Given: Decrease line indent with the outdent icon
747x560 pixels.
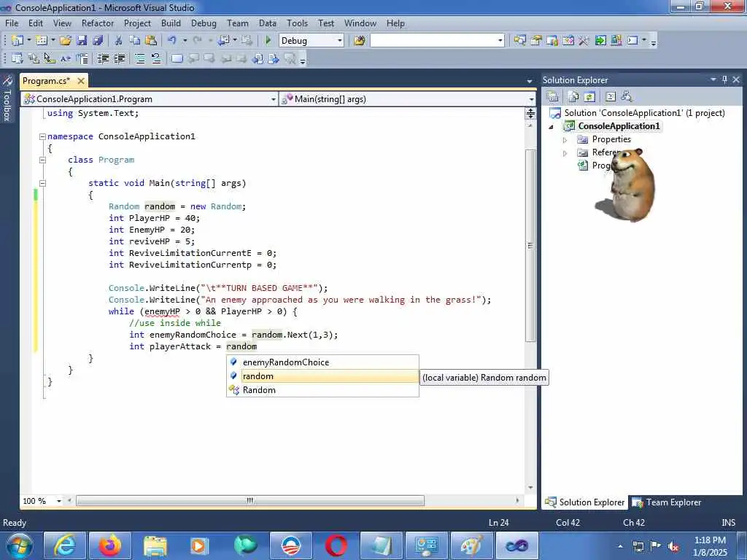Looking at the screenshot, I should coord(103,58).
